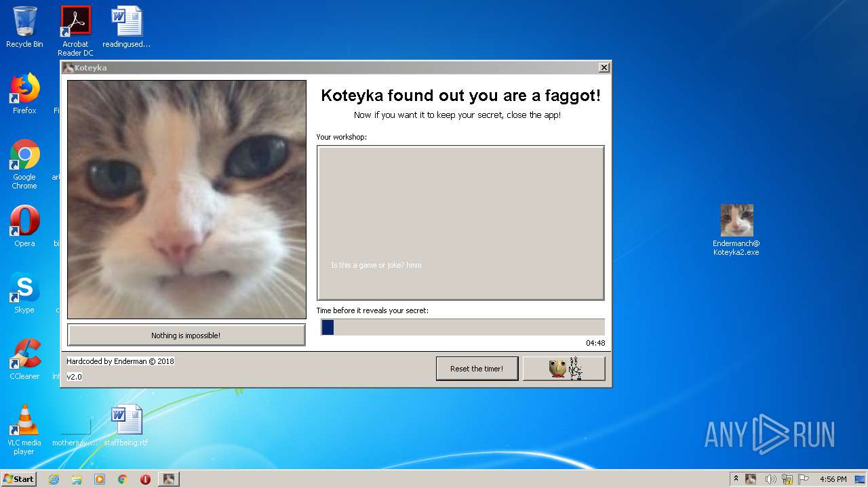Open the Endermanch@Koteyka2.exe desktop icon
868x488 pixels.
point(736,230)
